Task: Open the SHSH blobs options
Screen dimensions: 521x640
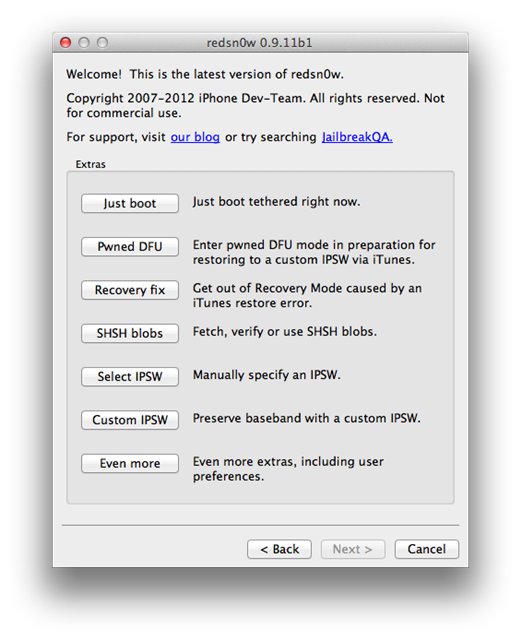Action: click(x=130, y=333)
